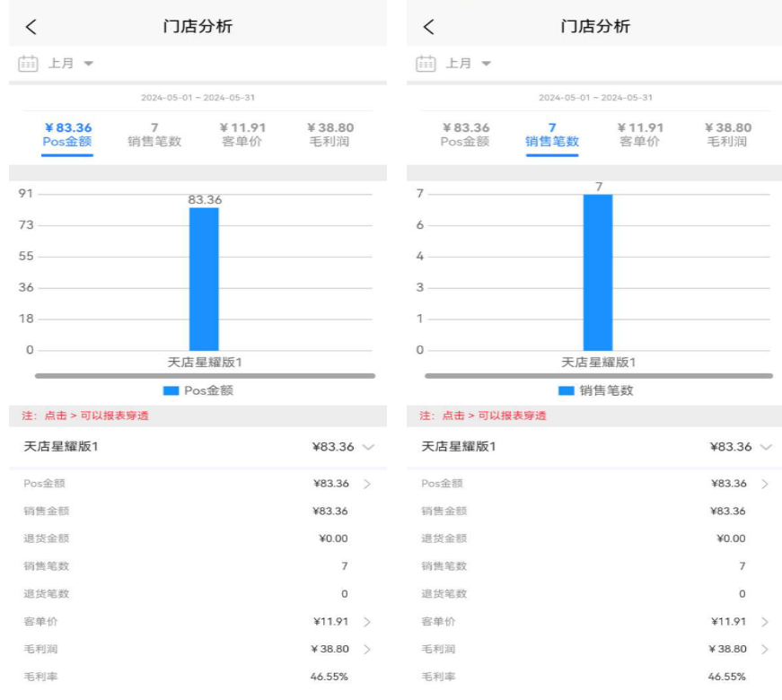Screen dimensions: 782x700
Task: Click 退货金额 ¥0.00 row on right screen
Action: click(594, 538)
